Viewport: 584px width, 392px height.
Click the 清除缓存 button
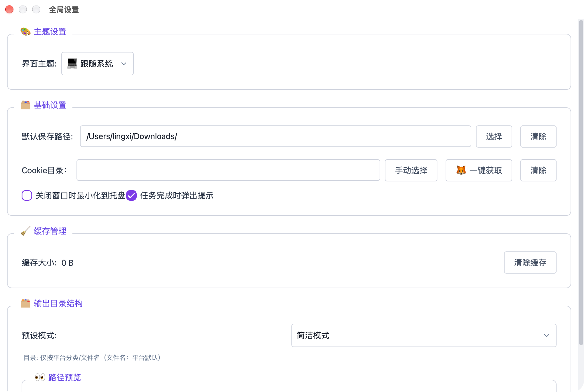(x=530, y=262)
